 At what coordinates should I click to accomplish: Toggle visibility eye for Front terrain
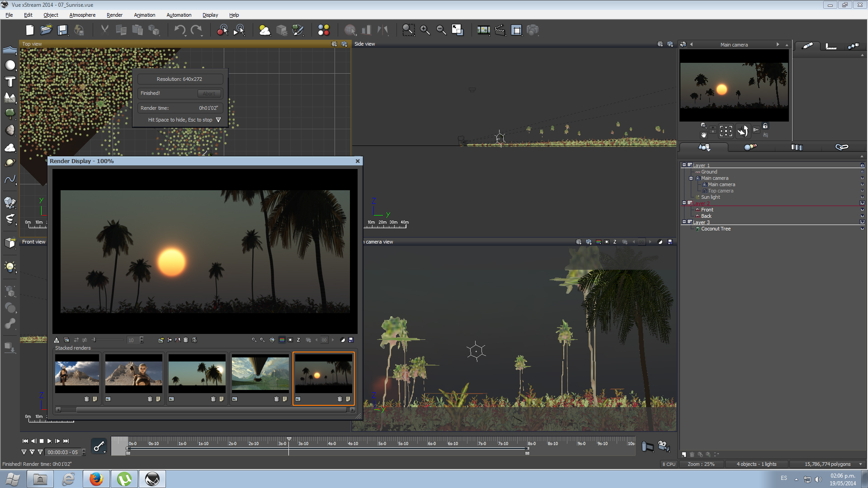(x=862, y=210)
